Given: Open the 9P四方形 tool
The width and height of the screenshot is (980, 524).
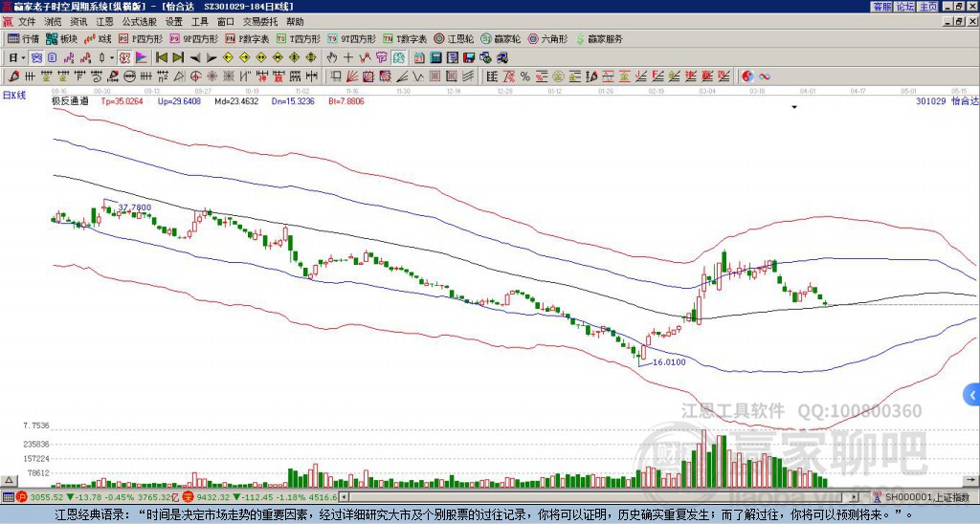Looking at the screenshot, I should point(194,38).
